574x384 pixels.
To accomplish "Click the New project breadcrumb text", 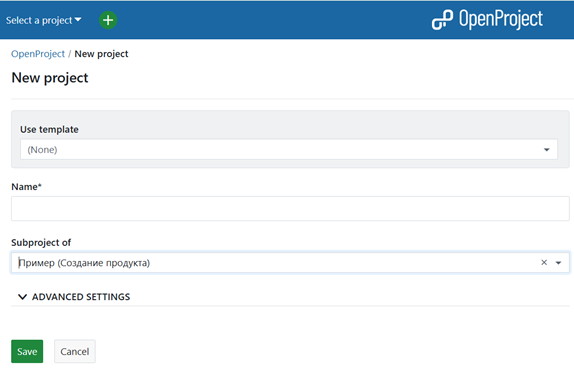I will tap(101, 54).
